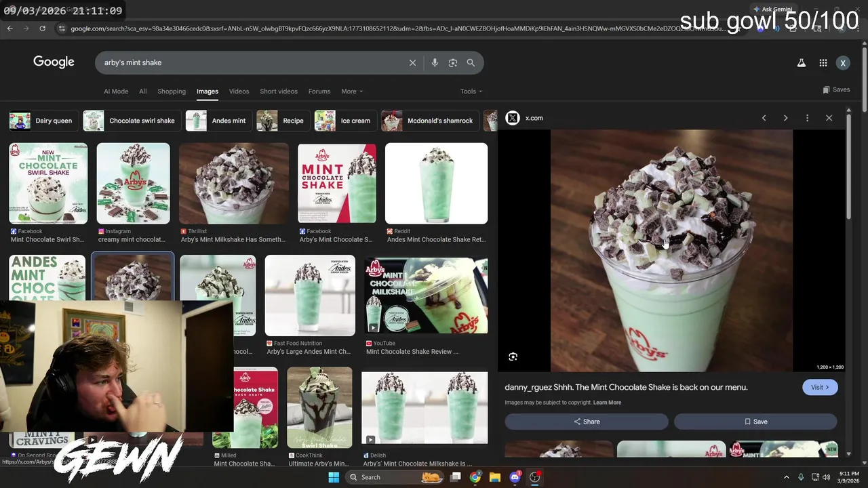Open Fast Food Nutrition Large Andes Mint thumbnail
This screenshot has width=868, height=488.
[x=310, y=296]
